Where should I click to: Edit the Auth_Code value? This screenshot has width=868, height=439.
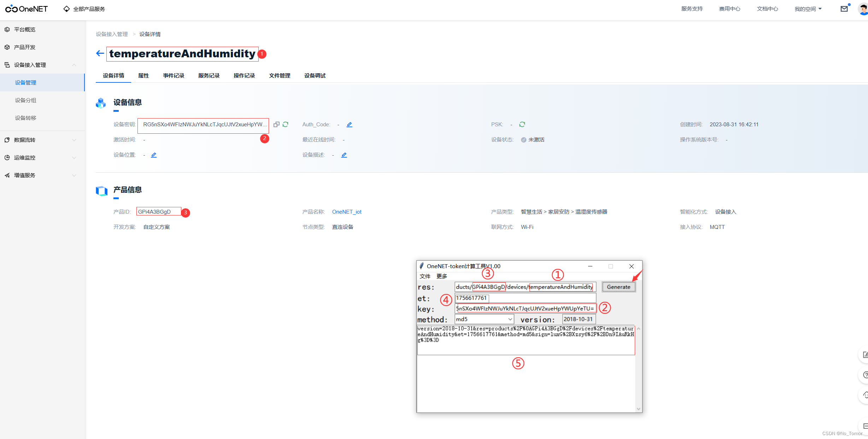point(349,125)
